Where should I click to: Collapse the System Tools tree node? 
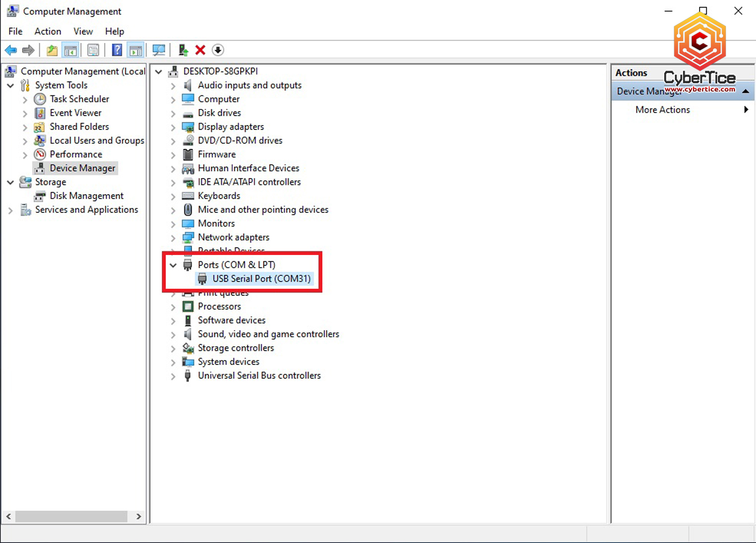(11, 86)
